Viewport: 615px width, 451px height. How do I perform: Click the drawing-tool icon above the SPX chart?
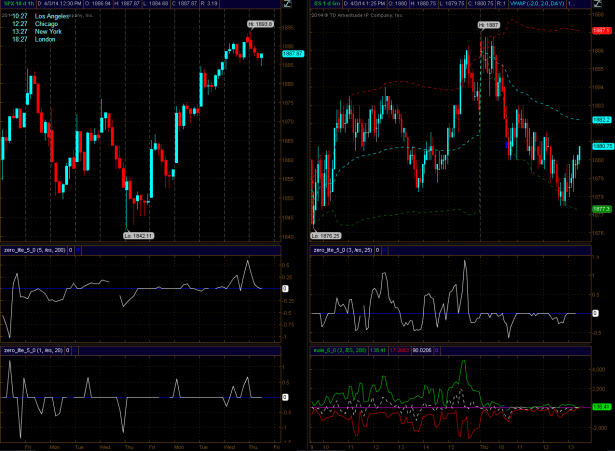tap(287, 4)
